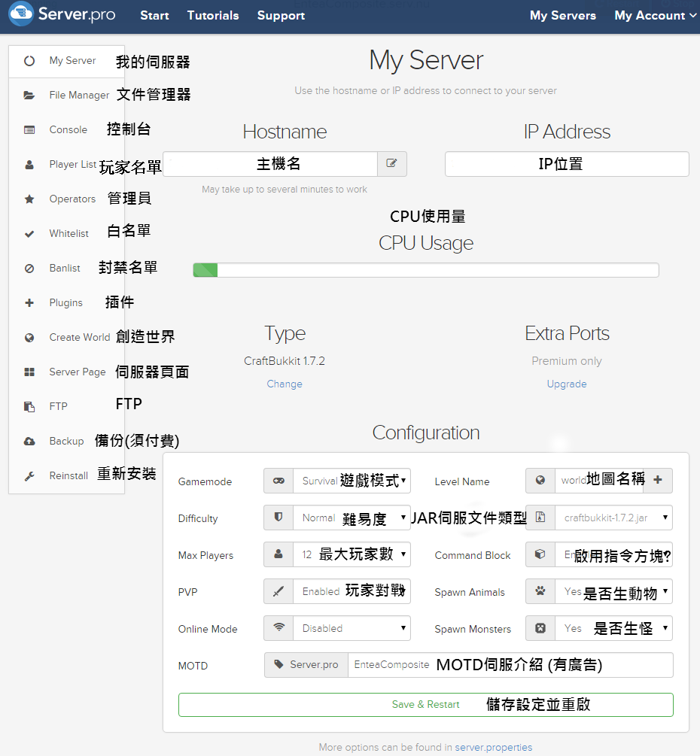700x756 pixels.
Task: Select Whitelist in the sidebar
Action: 66,234
